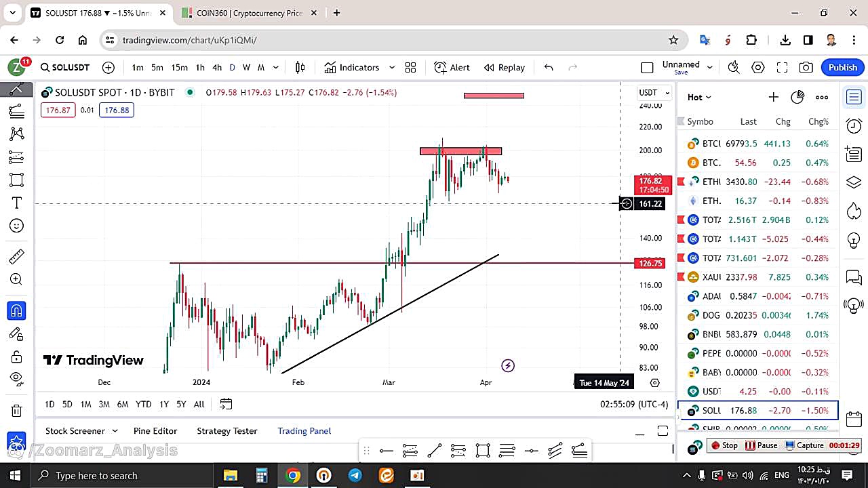The height and width of the screenshot is (488, 868).
Task: Select the 1D date range
Action: coord(50,404)
